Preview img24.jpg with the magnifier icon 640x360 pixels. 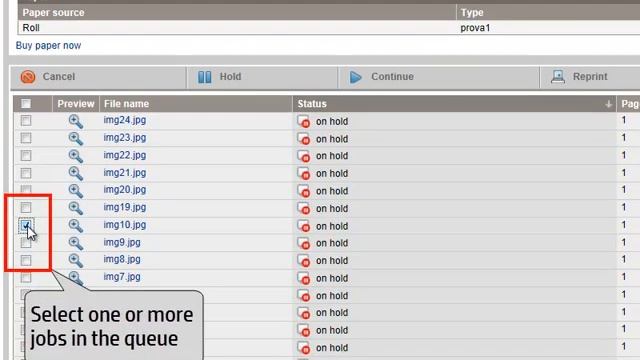click(x=76, y=121)
